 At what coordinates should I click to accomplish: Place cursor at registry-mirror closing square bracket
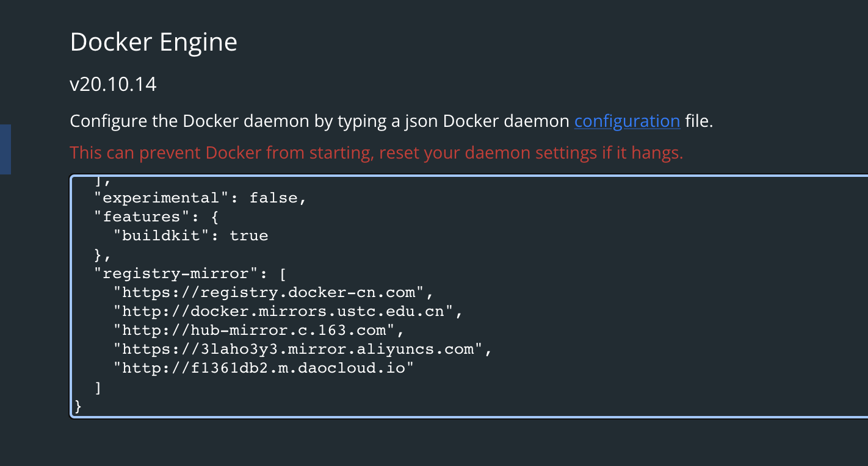click(x=98, y=387)
